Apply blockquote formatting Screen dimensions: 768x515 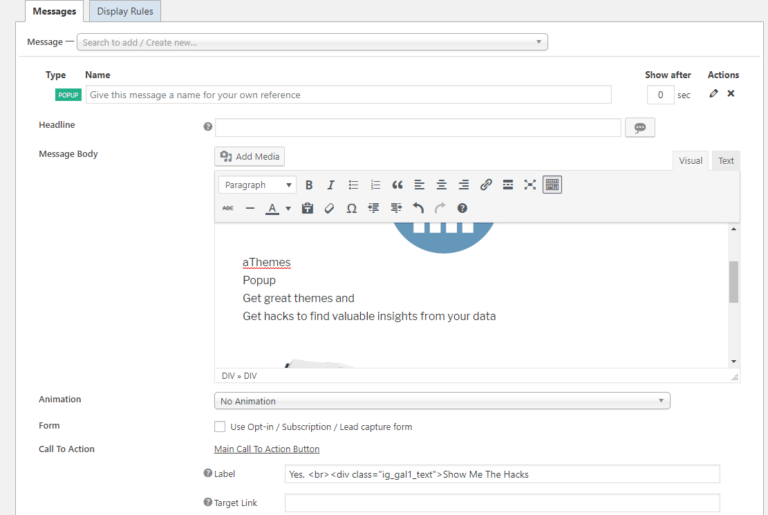[x=397, y=185]
